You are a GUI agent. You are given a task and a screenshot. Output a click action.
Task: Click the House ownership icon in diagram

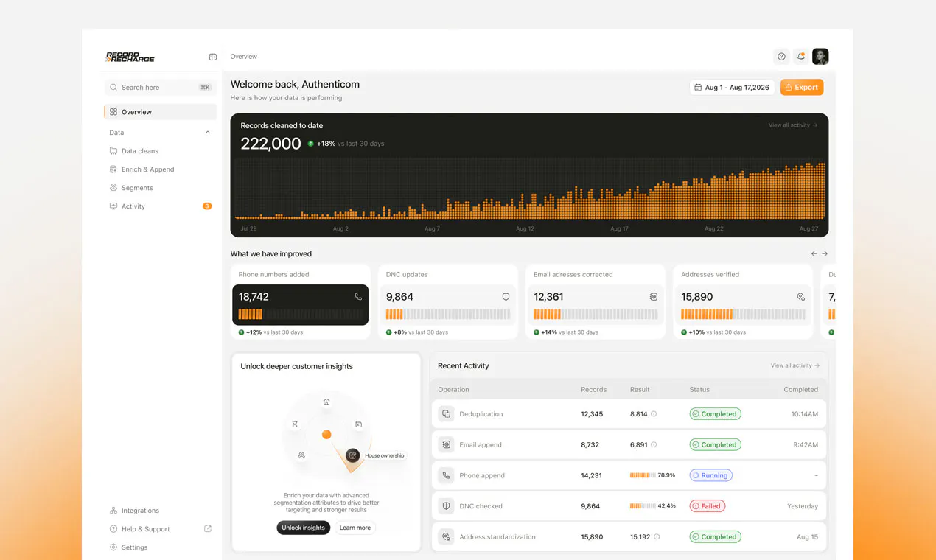[352, 455]
